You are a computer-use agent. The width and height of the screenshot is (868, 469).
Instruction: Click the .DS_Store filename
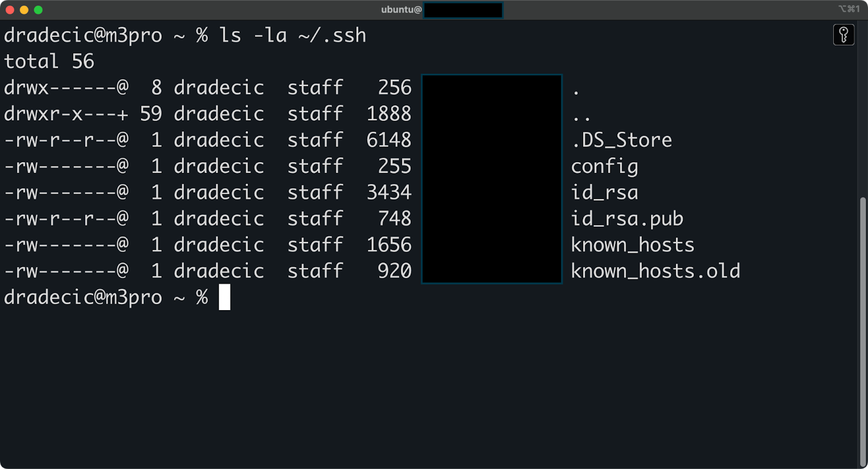click(x=622, y=140)
